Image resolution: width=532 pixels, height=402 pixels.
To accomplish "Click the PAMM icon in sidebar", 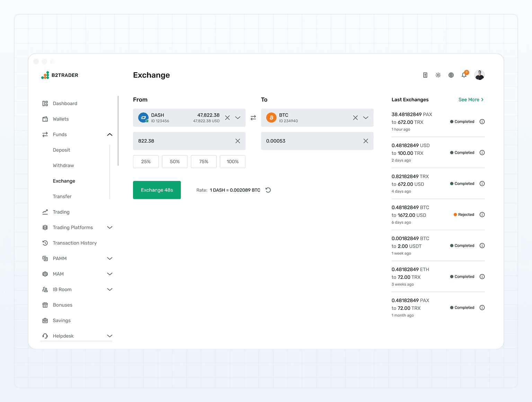I will 45,258.
